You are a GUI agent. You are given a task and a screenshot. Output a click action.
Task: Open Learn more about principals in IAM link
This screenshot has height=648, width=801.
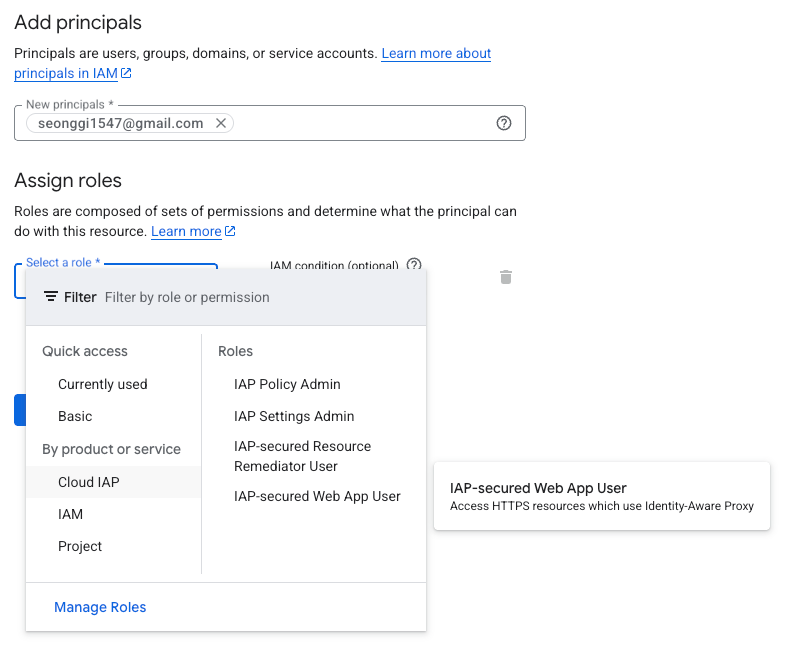(x=252, y=63)
